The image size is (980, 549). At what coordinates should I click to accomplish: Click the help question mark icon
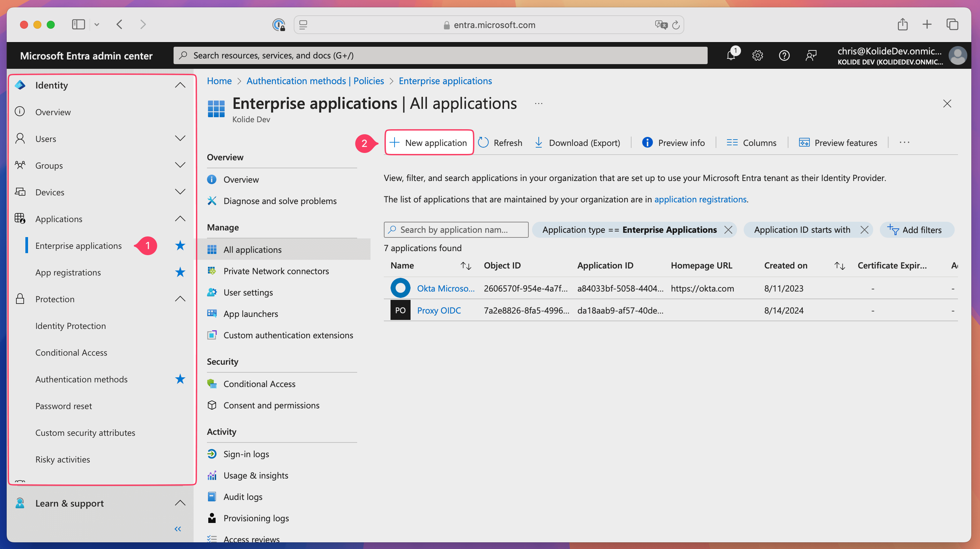pyautogui.click(x=784, y=55)
